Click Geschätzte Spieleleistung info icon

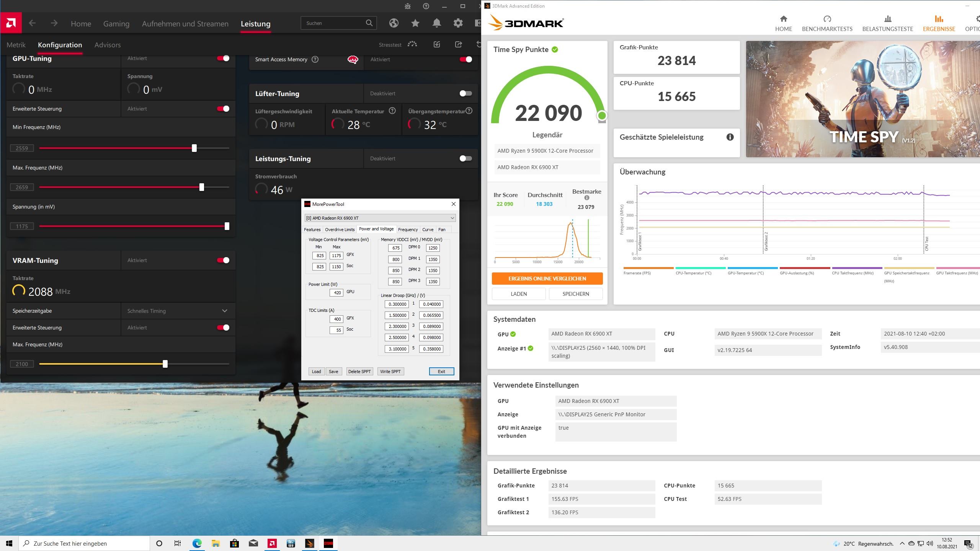pos(730,137)
